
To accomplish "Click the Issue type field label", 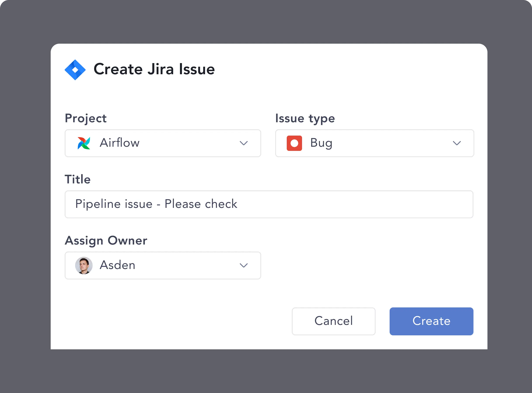I will (x=305, y=119).
